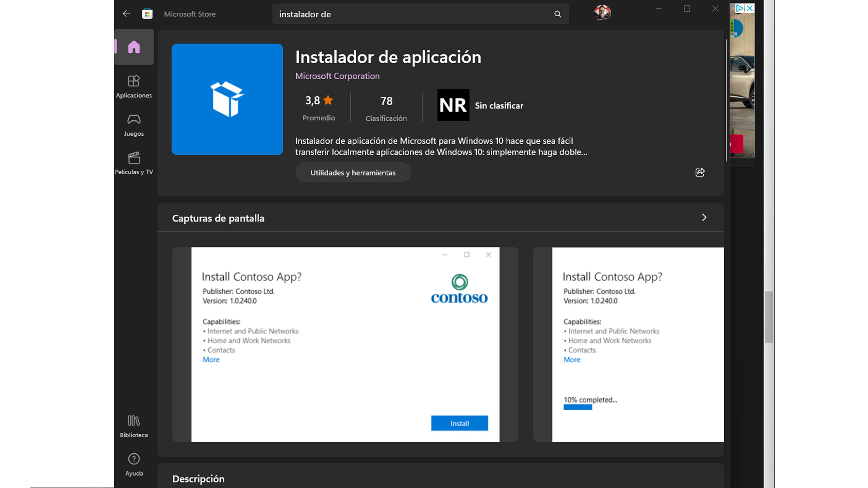868x488 pixels.
Task: Click the Microsoft Store title text
Action: pos(190,14)
